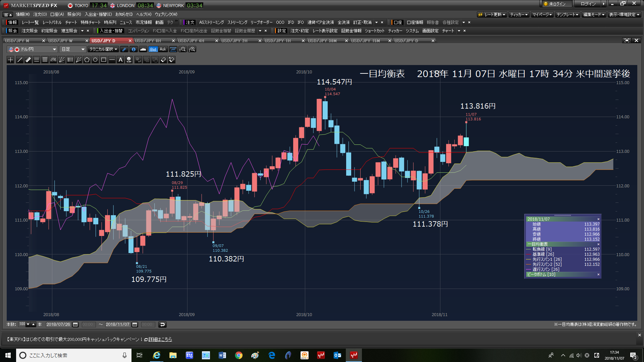Screen dimensions: 644x362
Task: Open the 日足 timeframe dropdown
Action: 73,49
